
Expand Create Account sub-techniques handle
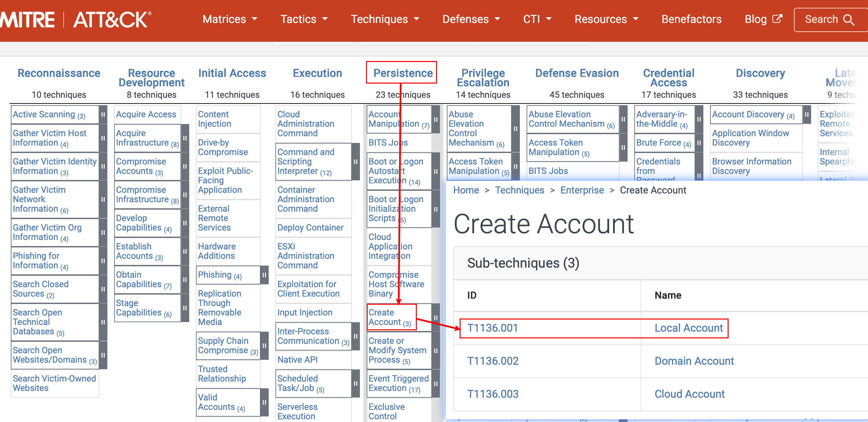(x=436, y=318)
